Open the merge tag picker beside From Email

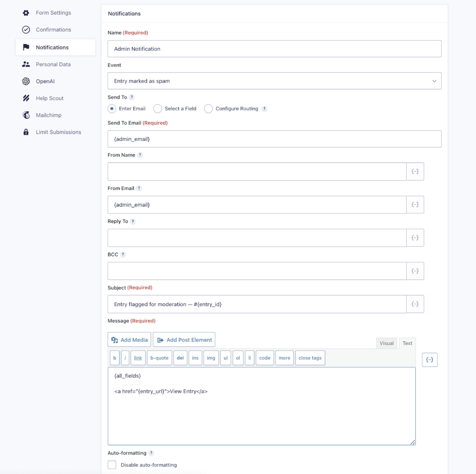pos(415,204)
